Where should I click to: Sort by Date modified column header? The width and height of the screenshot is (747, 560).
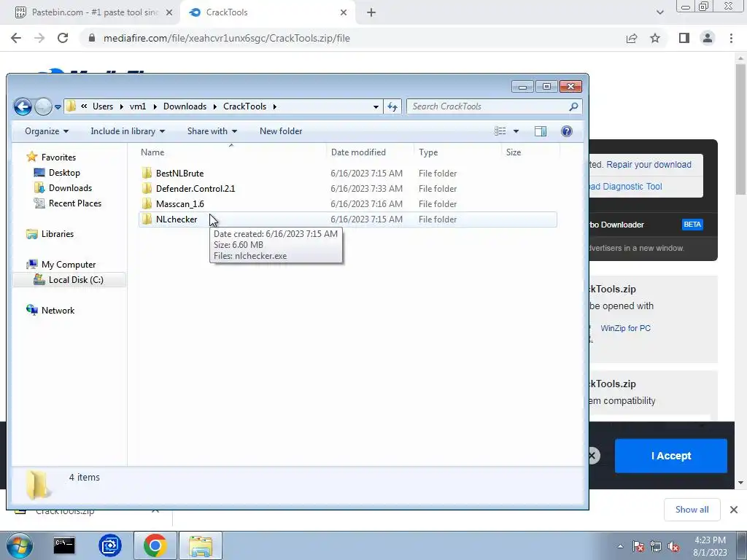tap(358, 152)
